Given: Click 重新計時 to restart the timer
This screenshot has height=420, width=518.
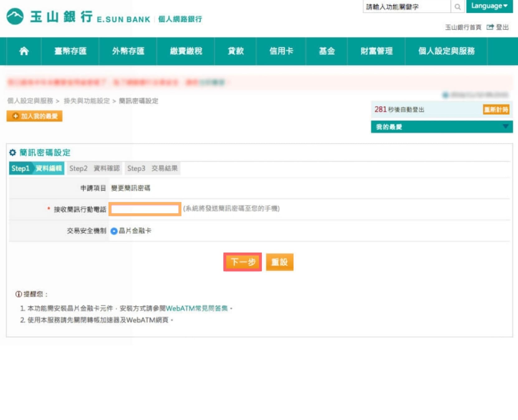Looking at the screenshot, I should point(496,109).
